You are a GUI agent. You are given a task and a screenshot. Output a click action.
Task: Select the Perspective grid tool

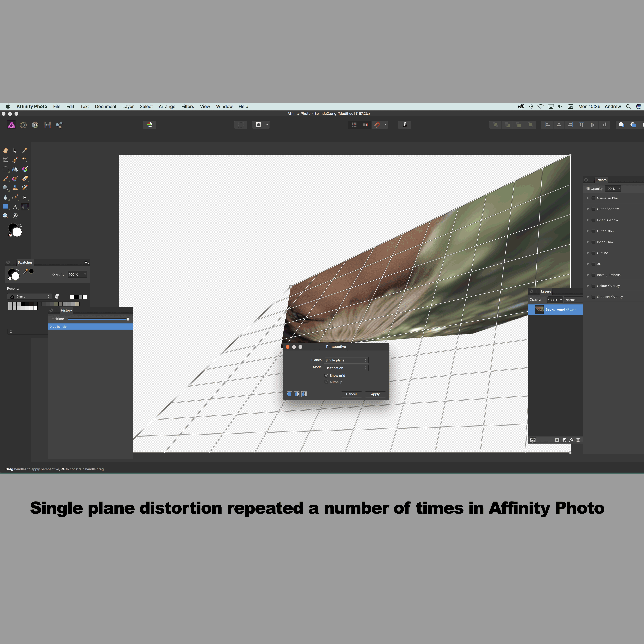coord(25,207)
